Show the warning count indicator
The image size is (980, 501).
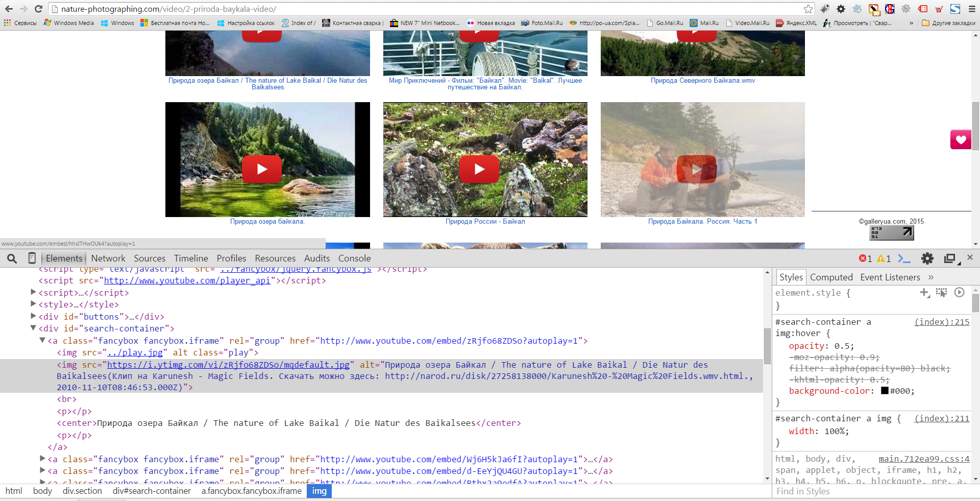tap(884, 258)
